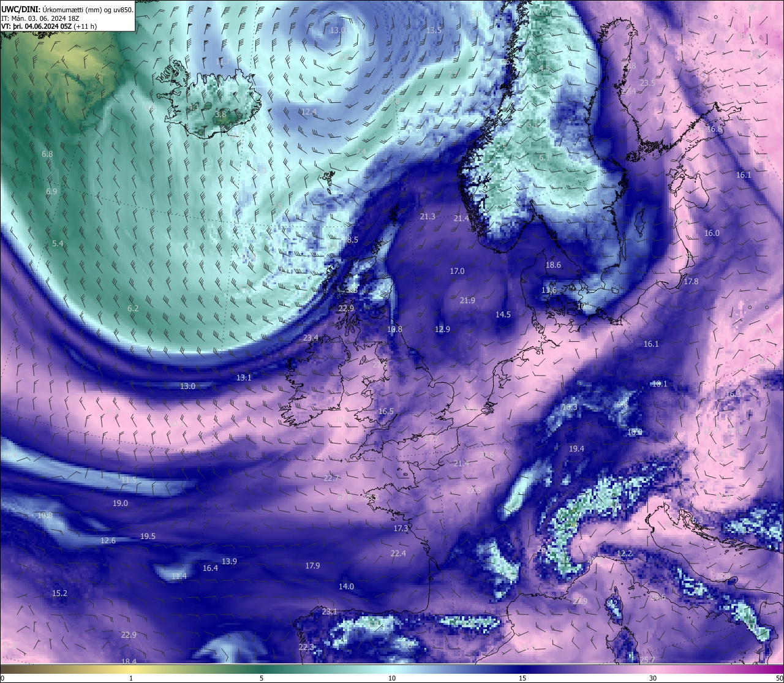The height and width of the screenshot is (683, 784).
Task: Click the 17.8 value on the map
Action: click(x=691, y=282)
